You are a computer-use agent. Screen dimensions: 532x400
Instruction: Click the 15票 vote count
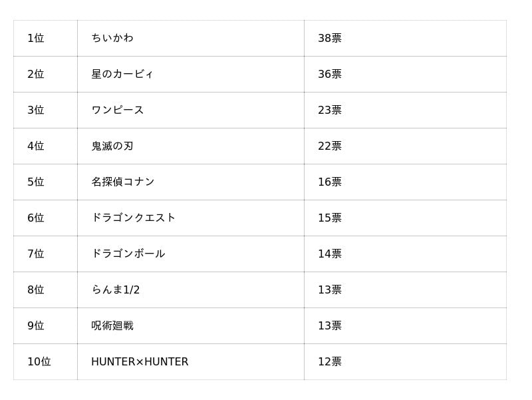point(330,218)
